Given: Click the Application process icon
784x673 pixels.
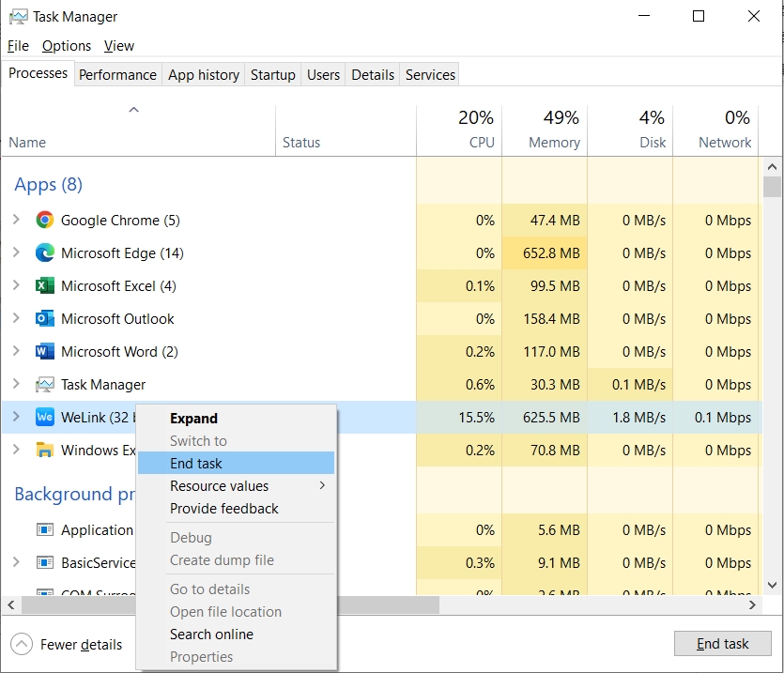Looking at the screenshot, I should click(44, 530).
